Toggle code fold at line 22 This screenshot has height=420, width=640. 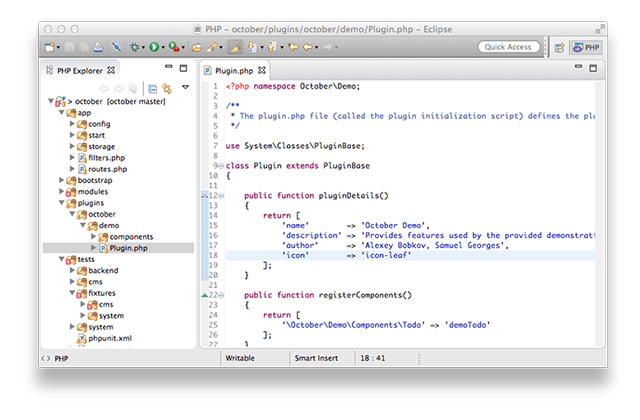(221, 295)
